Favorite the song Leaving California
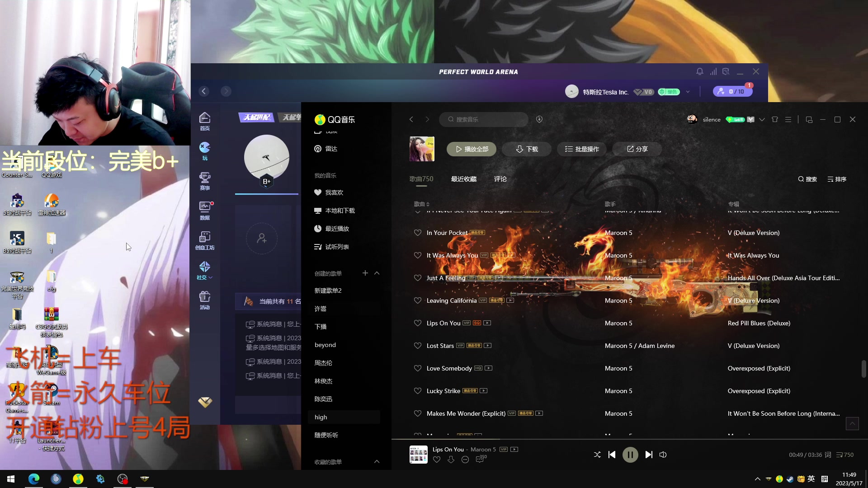Image resolution: width=868 pixels, height=488 pixels. 418,300
